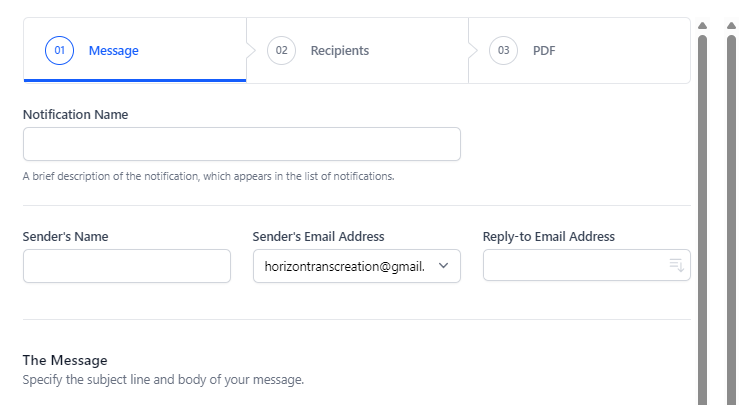
Task: Click the step 02 circle icon
Action: pyautogui.click(x=281, y=50)
